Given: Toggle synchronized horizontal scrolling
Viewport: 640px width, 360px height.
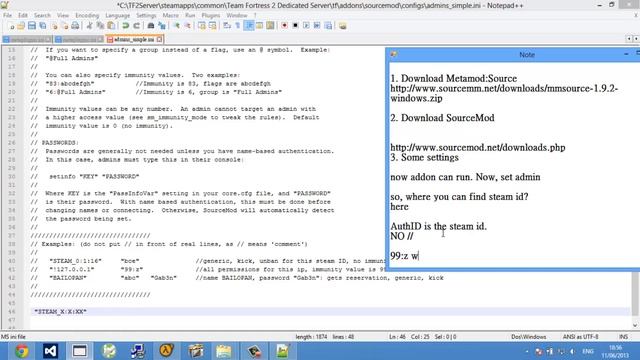Looking at the screenshot, I should pyautogui.click(x=212, y=26).
